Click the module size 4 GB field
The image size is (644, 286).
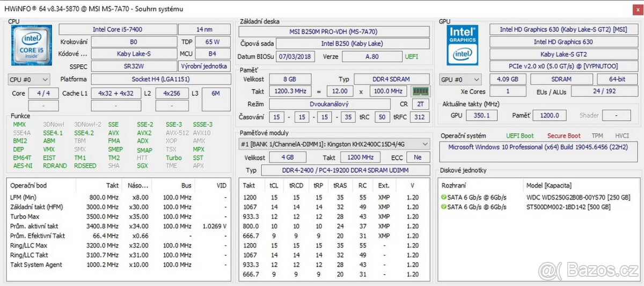288,157
